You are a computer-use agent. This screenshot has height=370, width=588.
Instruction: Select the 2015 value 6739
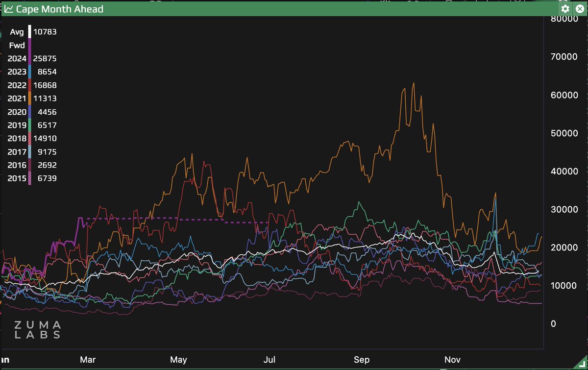click(x=47, y=178)
